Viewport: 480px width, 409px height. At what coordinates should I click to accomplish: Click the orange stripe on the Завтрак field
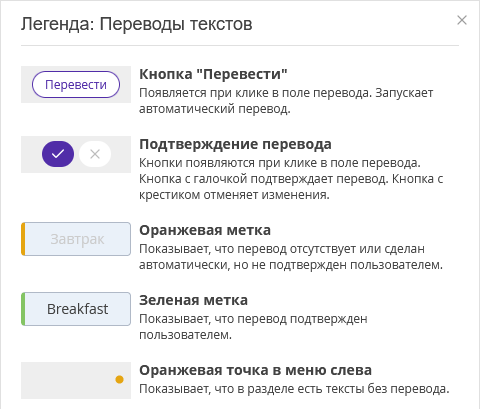pyautogui.click(x=23, y=239)
